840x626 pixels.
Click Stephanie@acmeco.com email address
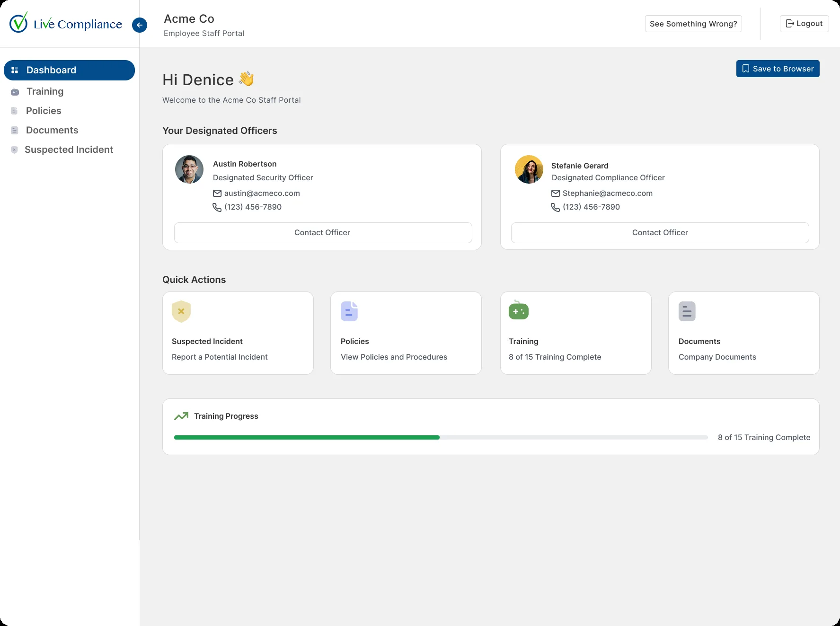(608, 193)
